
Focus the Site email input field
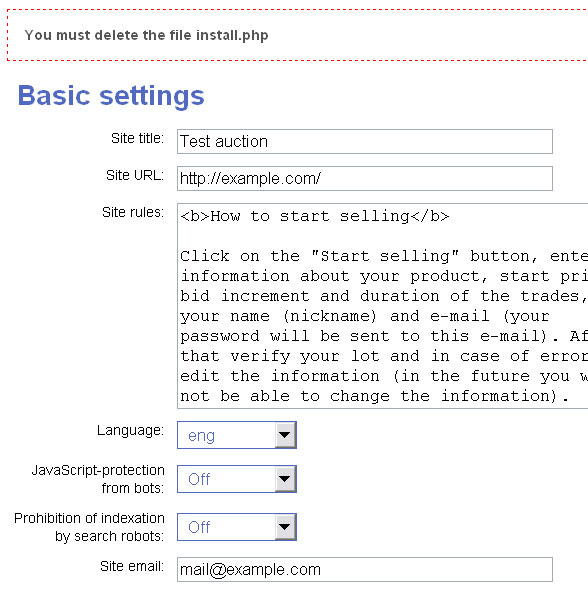[365, 569]
